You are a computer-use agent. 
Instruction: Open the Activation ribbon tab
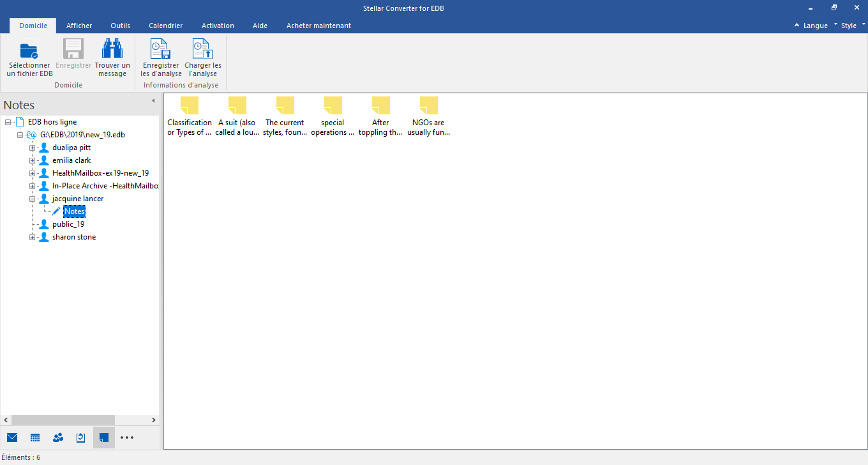coord(218,26)
